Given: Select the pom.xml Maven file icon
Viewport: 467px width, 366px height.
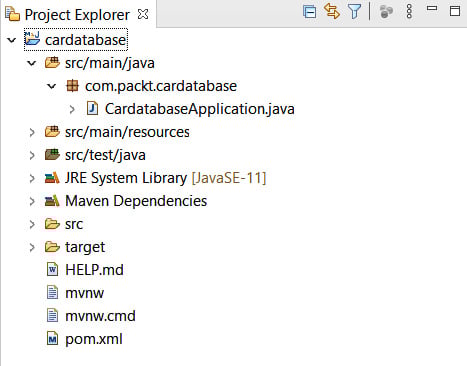Looking at the screenshot, I should pos(52,339).
